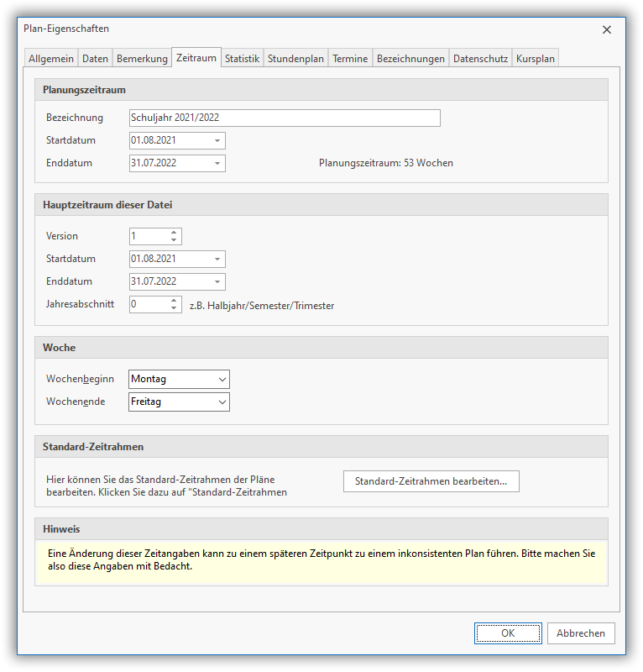Image resolution: width=643 pixels, height=672 pixels.
Task: Open the Daten tab
Action: pos(95,59)
